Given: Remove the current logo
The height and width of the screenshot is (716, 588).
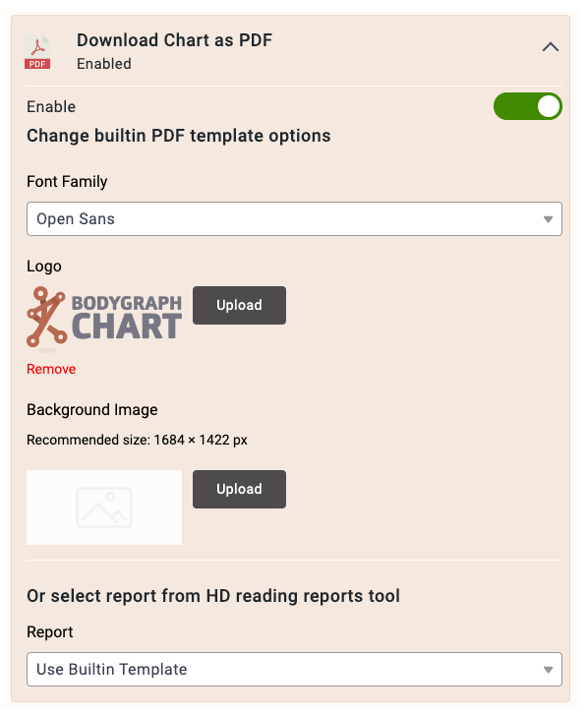Looking at the screenshot, I should (x=51, y=369).
